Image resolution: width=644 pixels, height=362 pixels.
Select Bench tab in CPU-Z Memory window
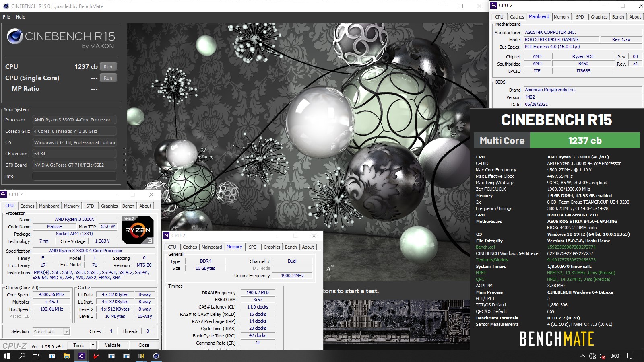[x=291, y=247]
